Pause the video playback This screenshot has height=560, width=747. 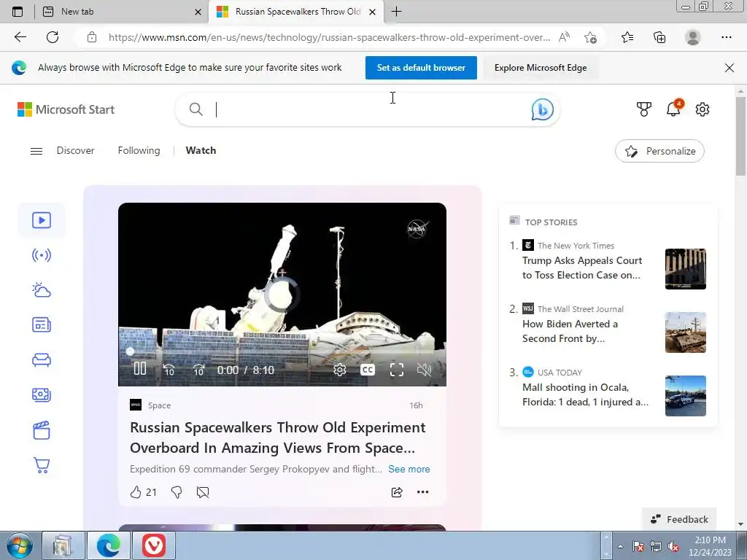[x=139, y=368]
